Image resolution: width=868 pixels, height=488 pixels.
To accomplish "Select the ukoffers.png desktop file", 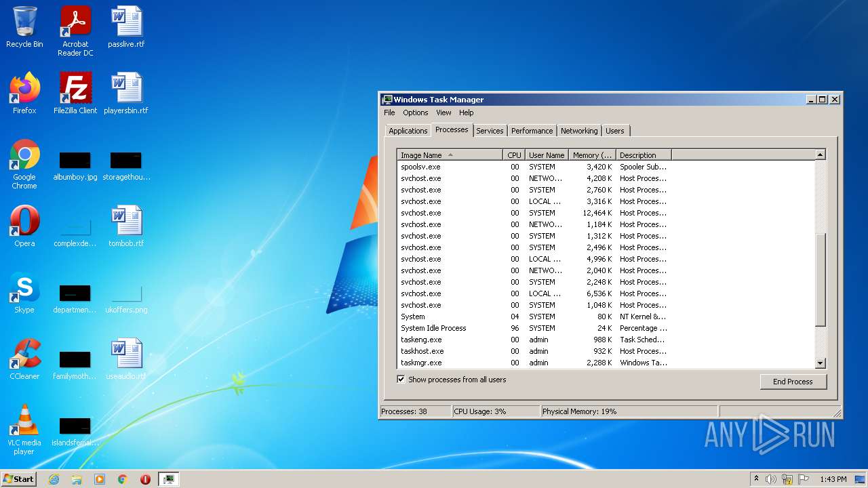I will pyautogui.click(x=126, y=299).
